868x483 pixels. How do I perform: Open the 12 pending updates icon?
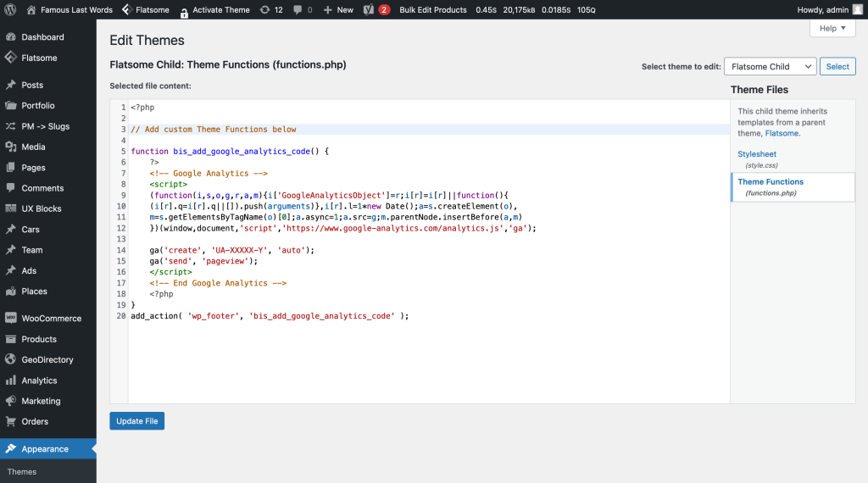click(264, 10)
